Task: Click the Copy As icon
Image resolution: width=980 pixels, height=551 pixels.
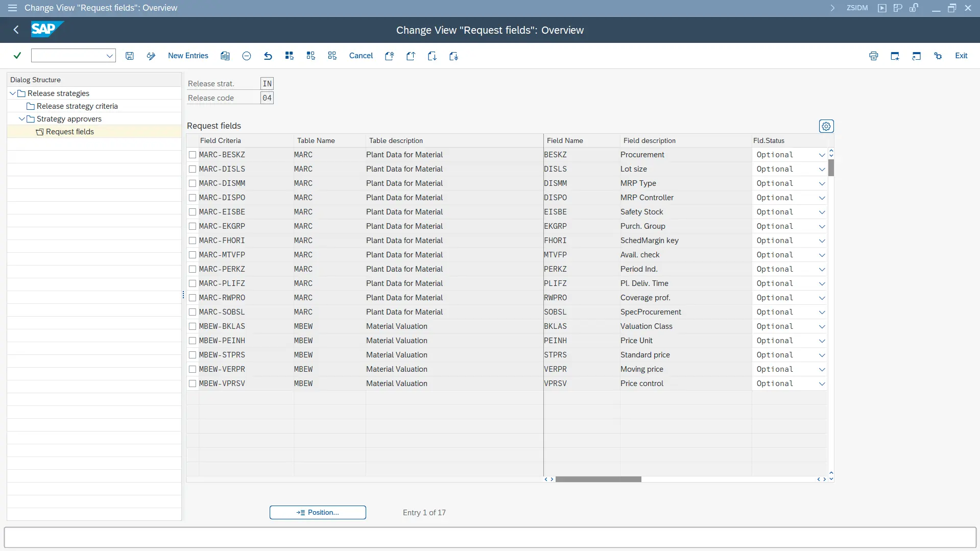Action: point(225,56)
